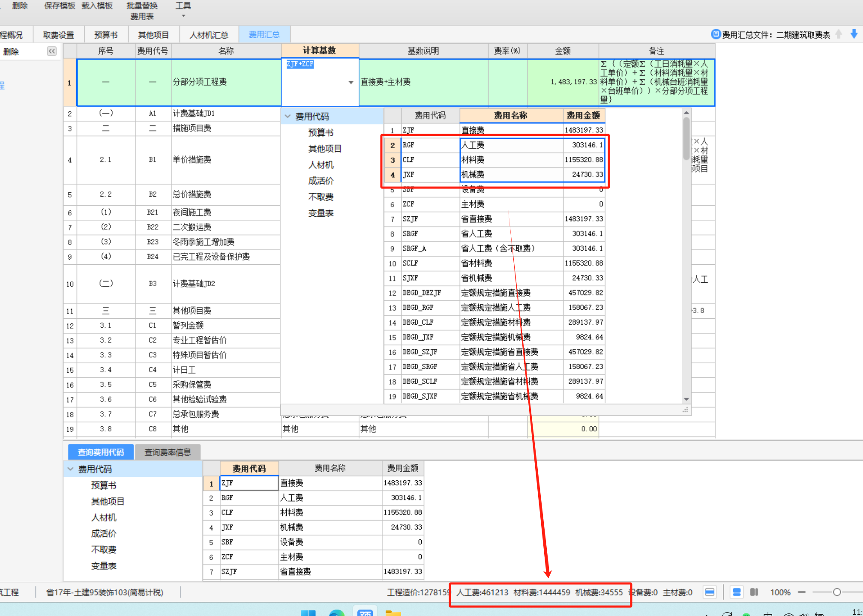The height and width of the screenshot is (616, 863).
Task: Open the 工具 dropdown menu
Action: pyautogui.click(x=183, y=9)
